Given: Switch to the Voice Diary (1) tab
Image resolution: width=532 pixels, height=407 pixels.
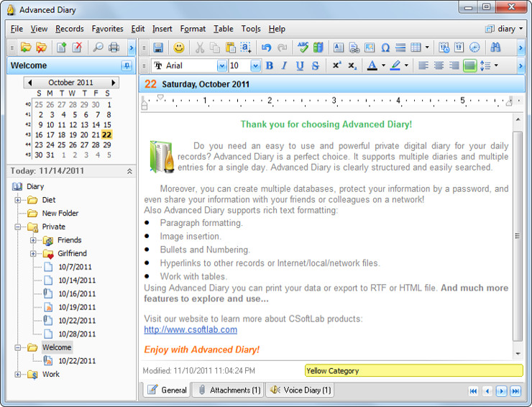Looking at the screenshot, I should click(x=300, y=390).
